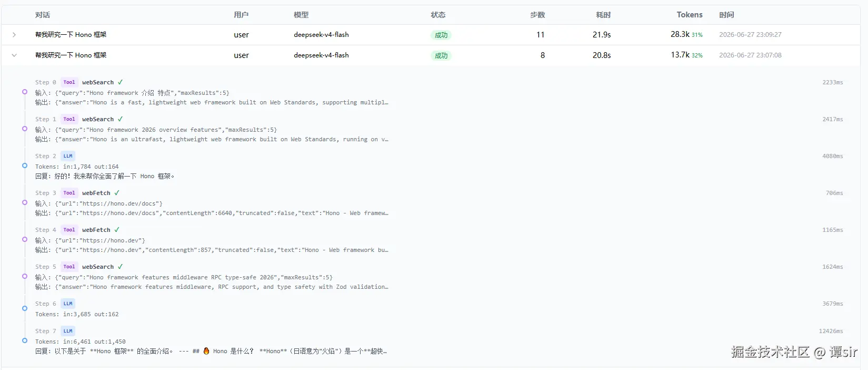Click the green checkmark on Step 5
Screen dimensions: 868x370
pyautogui.click(x=121, y=267)
